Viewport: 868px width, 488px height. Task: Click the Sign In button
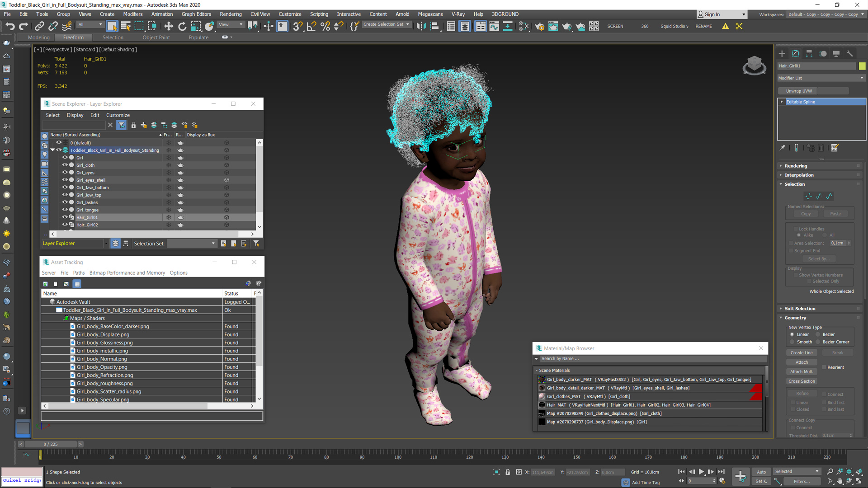(722, 14)
